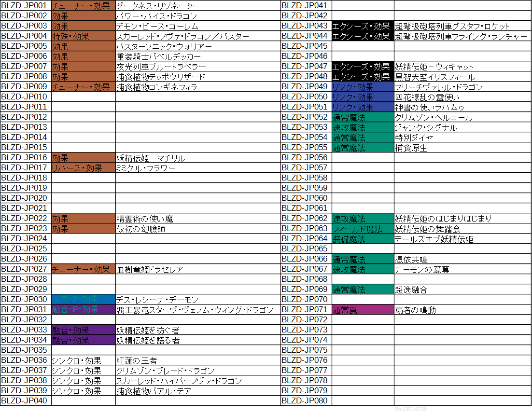Viewport: 532px width, 414px height.
Task: Select the 神書の使いラハムゥ cell
Action: click(462, 107)
